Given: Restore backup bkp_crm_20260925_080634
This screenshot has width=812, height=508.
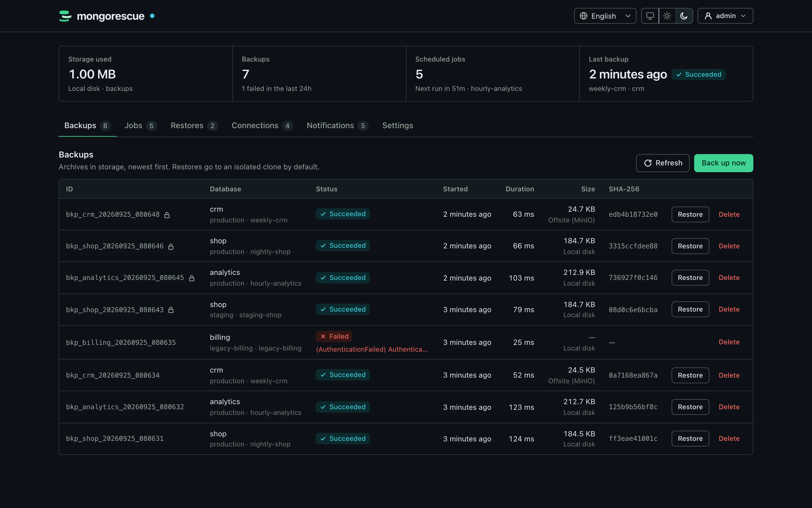Looking at the screenshot, I should (x=690, y=375).
